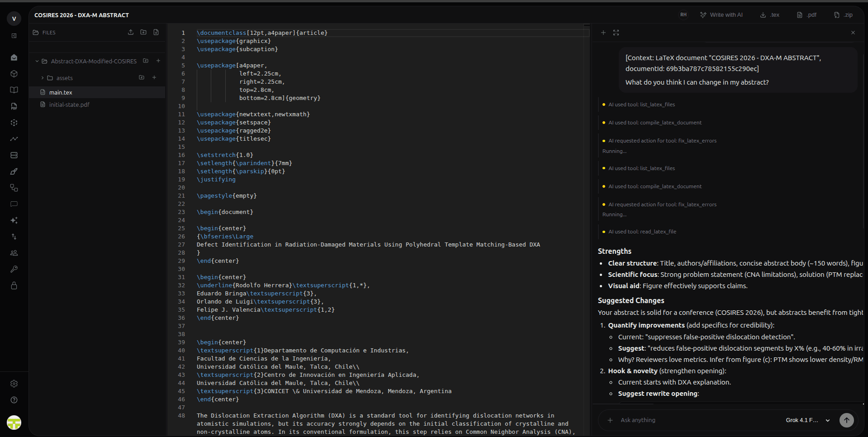Click the paintbrush icon in left sidebar
Viewport: 868px width, 437px height.
pyautogui.click(x=14, y=171)
